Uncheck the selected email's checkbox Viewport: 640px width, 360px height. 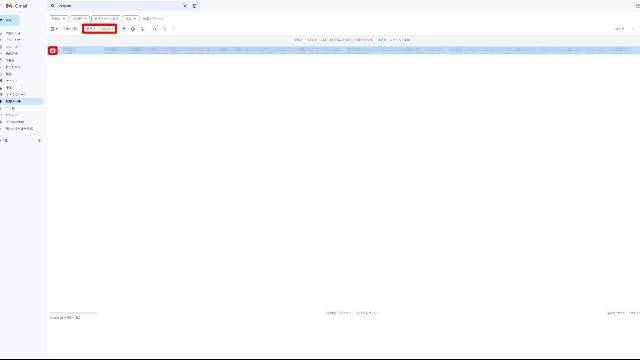pyautogui.click(x=53, y=50)
